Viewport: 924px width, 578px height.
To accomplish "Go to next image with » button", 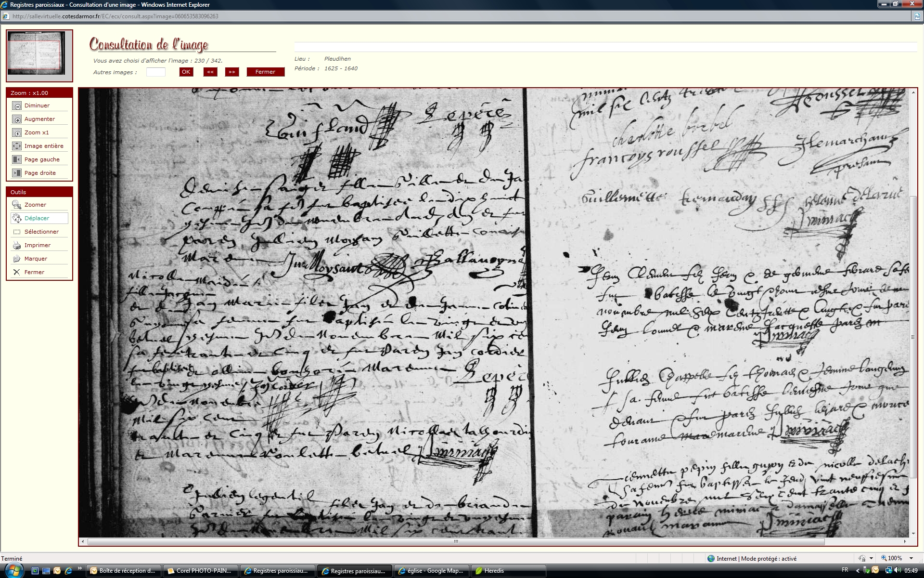I will [x=232, y=72].
